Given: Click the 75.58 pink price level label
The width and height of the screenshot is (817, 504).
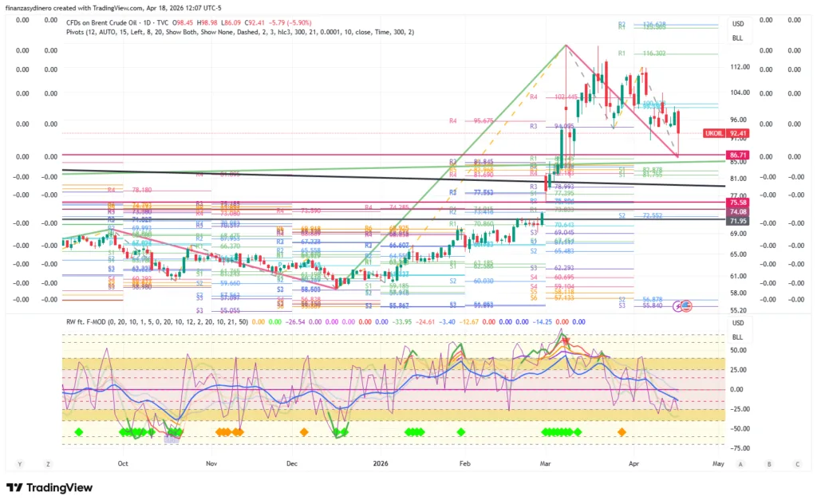Looking at the screenshot, I should [737, 203].
